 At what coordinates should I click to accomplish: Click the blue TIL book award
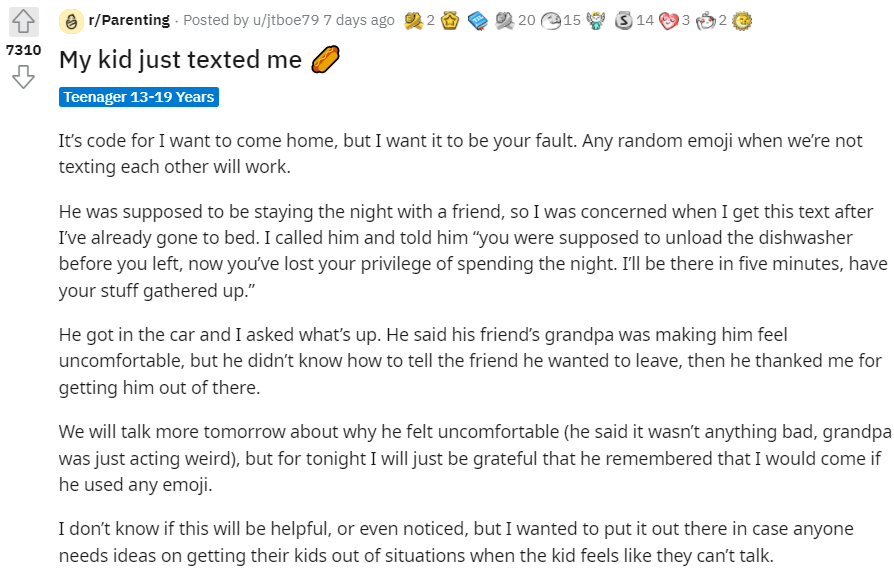pos(478,21)
